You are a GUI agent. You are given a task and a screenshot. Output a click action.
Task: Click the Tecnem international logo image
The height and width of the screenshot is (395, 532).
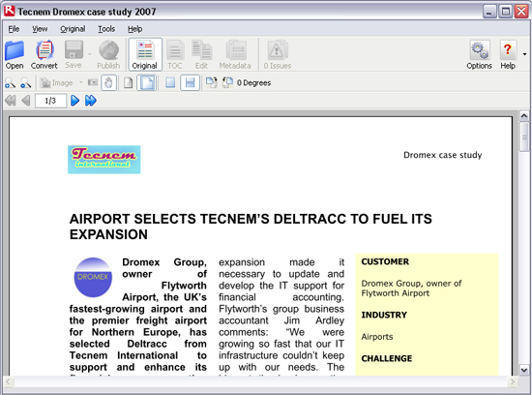[x=104, y=160]
